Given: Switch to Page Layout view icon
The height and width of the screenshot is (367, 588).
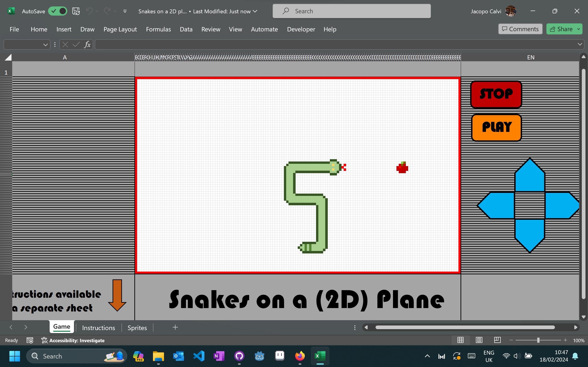Looking at the screenshot, I should pos(479,340).
